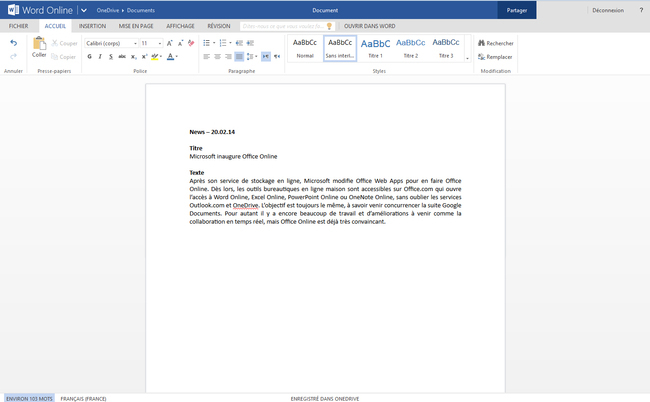Click the Redo arrow icon
650x402 pixels.
coord(14,56)
